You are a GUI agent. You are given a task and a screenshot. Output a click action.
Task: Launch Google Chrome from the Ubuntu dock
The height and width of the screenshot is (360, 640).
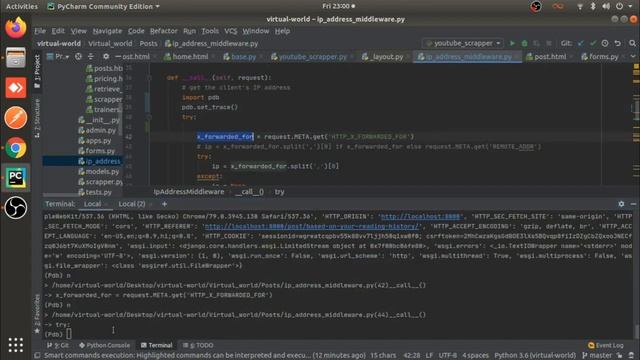pyautogui.click(x=16, y=148)
